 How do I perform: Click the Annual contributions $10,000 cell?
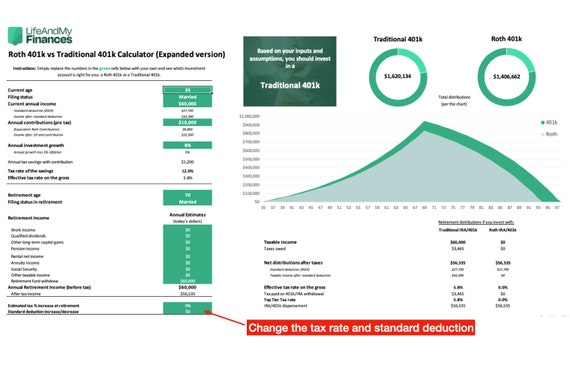pyautogui.click(x=187, y=122)
